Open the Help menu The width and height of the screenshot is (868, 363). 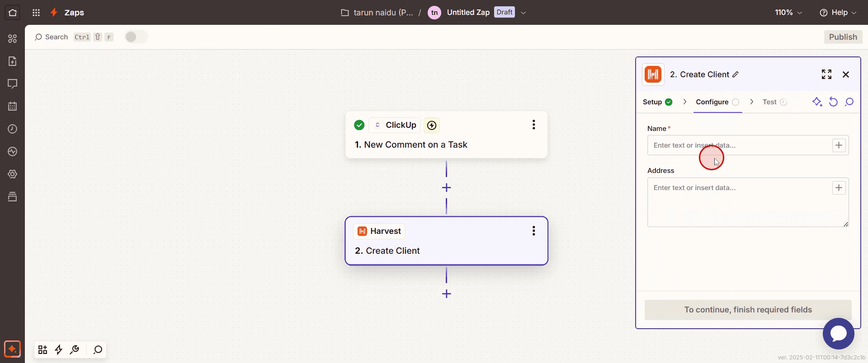(838, 13)
